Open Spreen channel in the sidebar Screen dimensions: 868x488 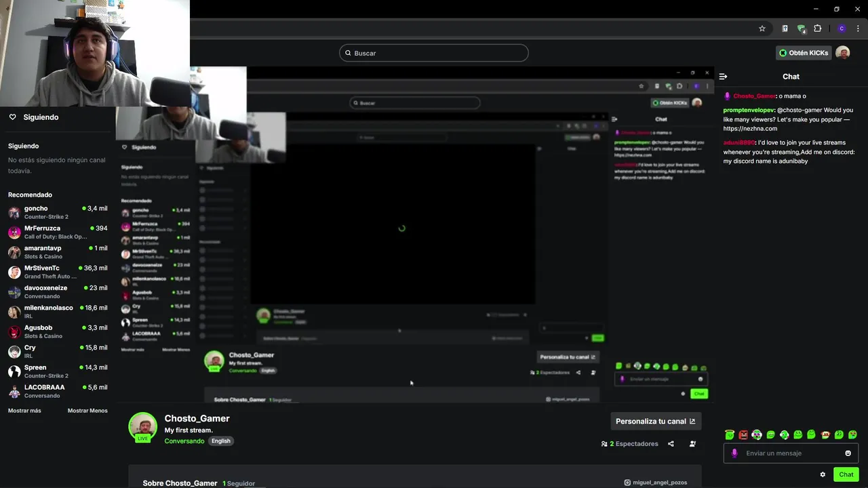point(58,371)
